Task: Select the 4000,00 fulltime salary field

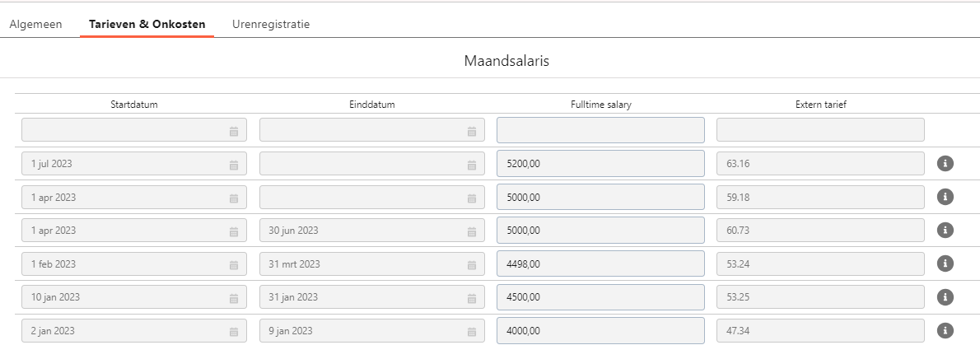Action: coord(600,330)
